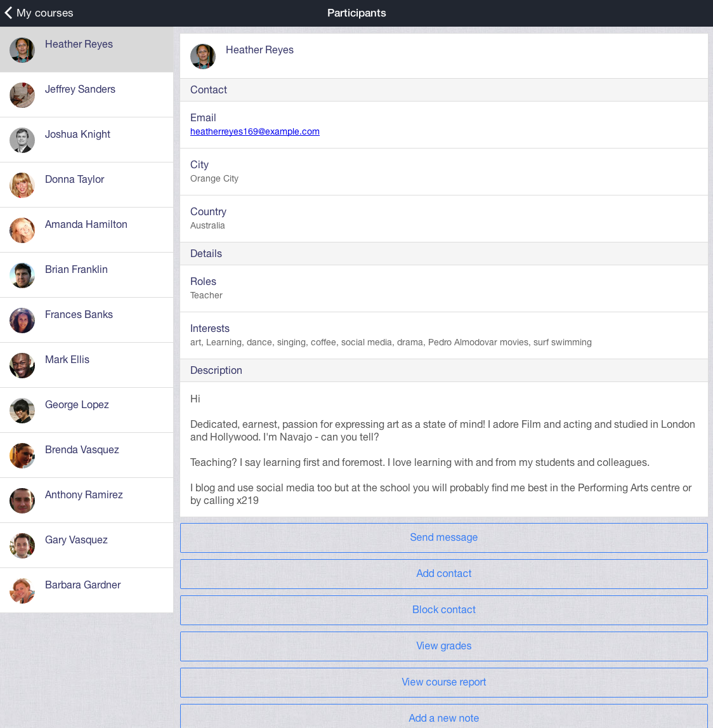Click the Contact section header

click(444, 89)
